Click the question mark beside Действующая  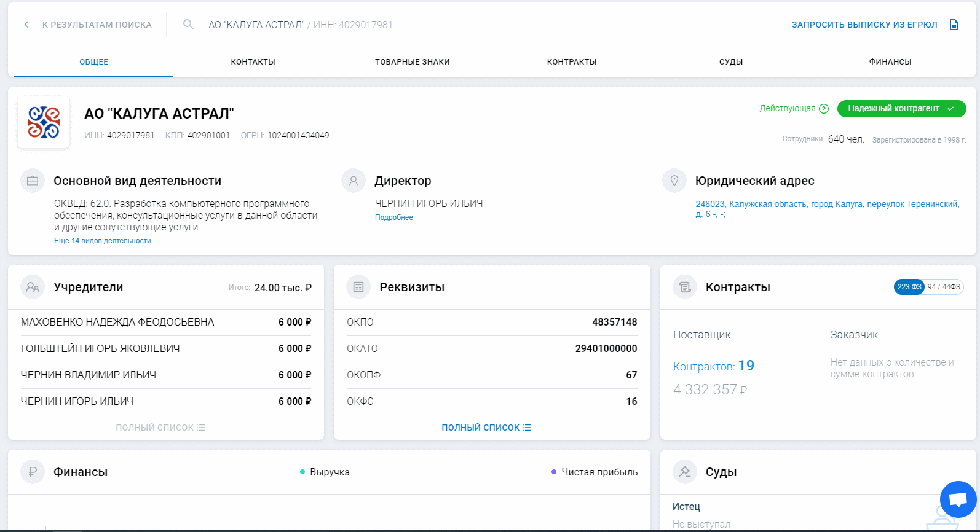click(x=824, y=109)
